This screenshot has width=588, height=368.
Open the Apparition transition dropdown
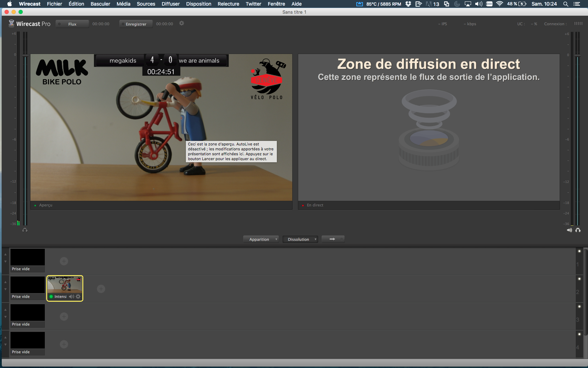point(261,239)
